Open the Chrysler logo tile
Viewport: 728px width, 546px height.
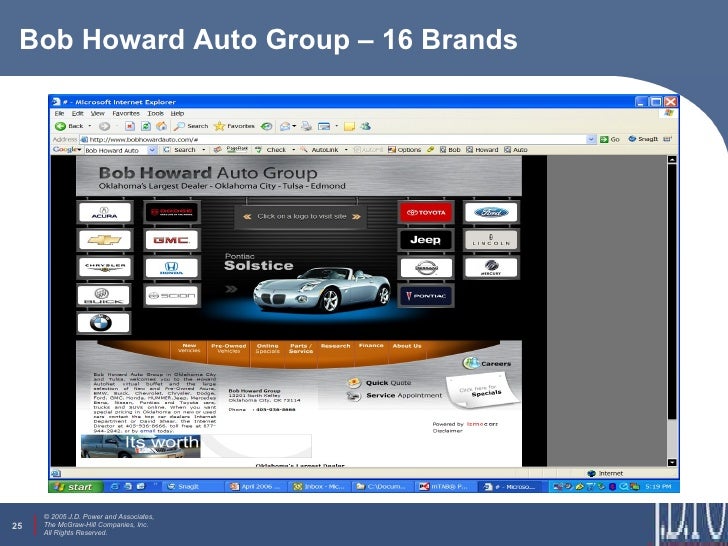104,268
